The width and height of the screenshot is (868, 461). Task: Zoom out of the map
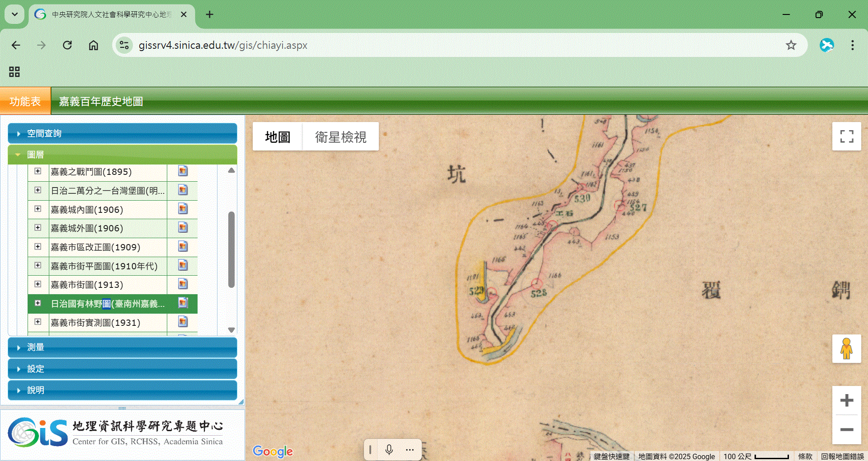coord(846,429)
